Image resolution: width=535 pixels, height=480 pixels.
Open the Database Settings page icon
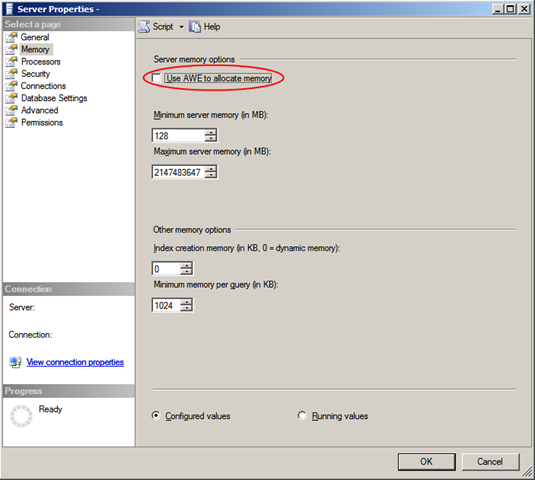coord(11,98)
